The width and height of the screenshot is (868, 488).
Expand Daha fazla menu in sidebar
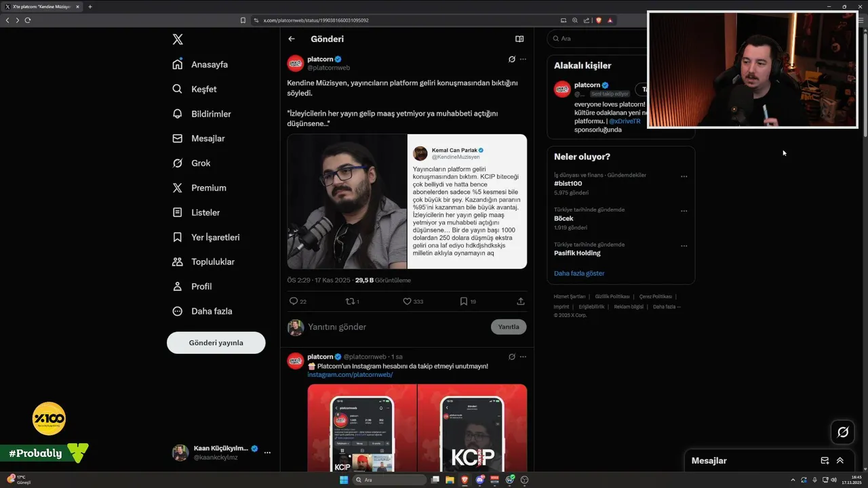(202, 311)
